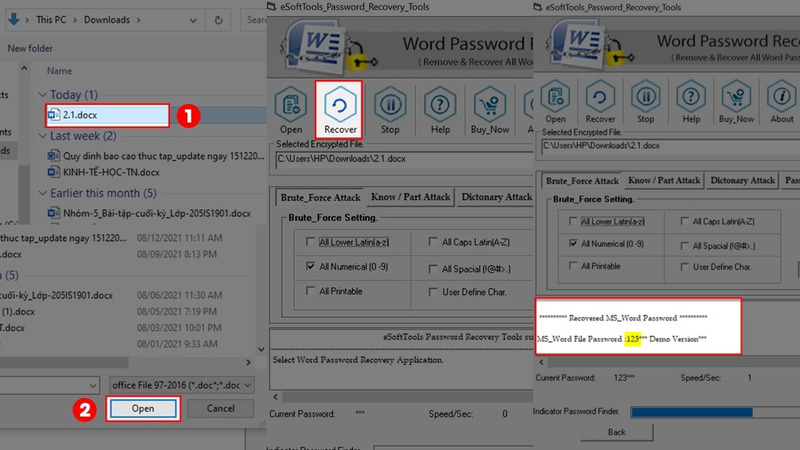This screenshot has height=450, width=800.
Task: Click the About info icon in the right window
Action: click(782, 96)
